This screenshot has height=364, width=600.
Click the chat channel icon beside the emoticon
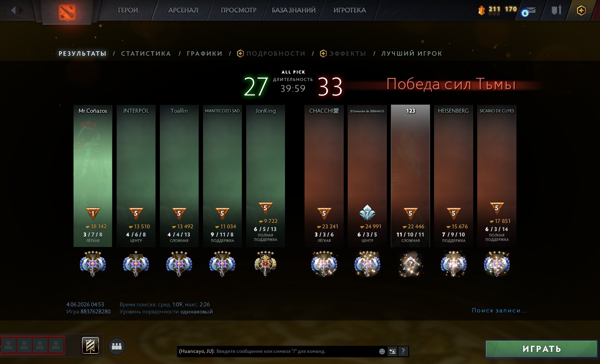point(392,351)
